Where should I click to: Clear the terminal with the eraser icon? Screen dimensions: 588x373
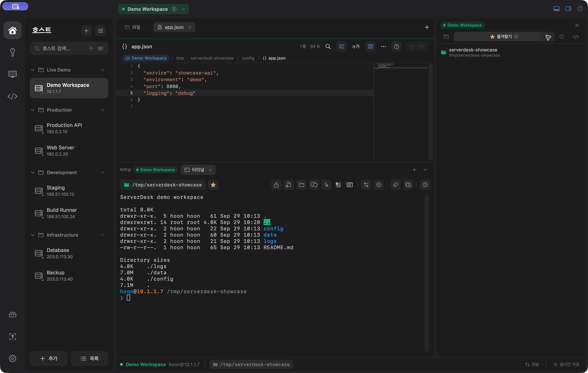[x=396, y=185]
